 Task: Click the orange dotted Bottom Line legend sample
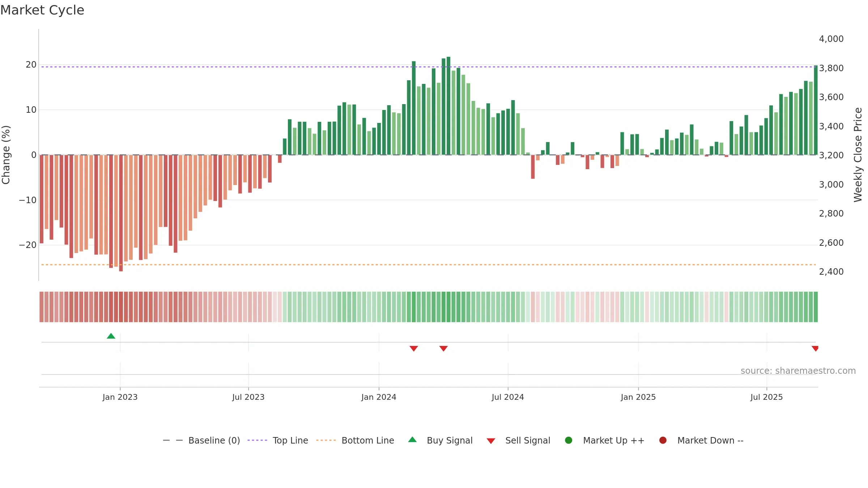coord(326,440)
